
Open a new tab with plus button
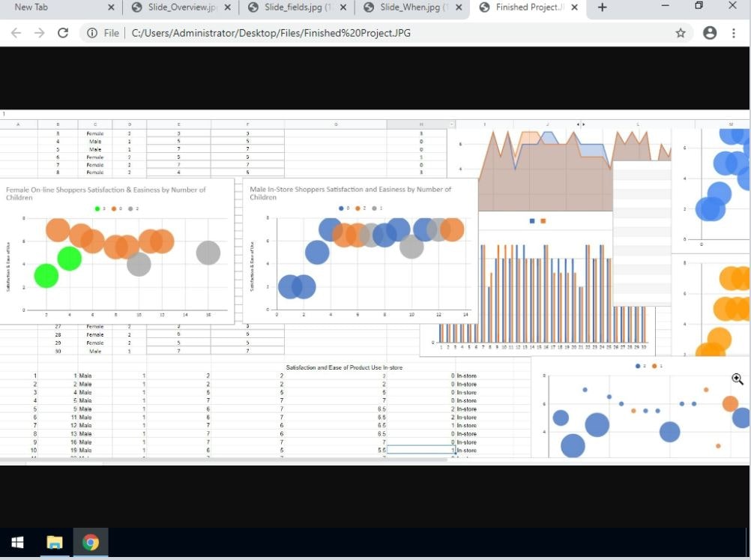pyautogui.click(x=602, y=7)
